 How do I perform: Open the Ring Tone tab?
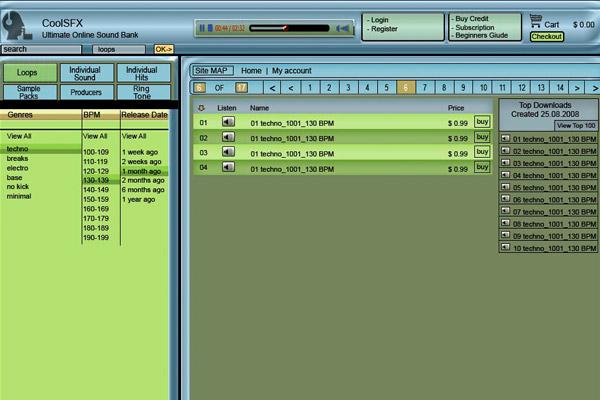[x=143, y=92]
